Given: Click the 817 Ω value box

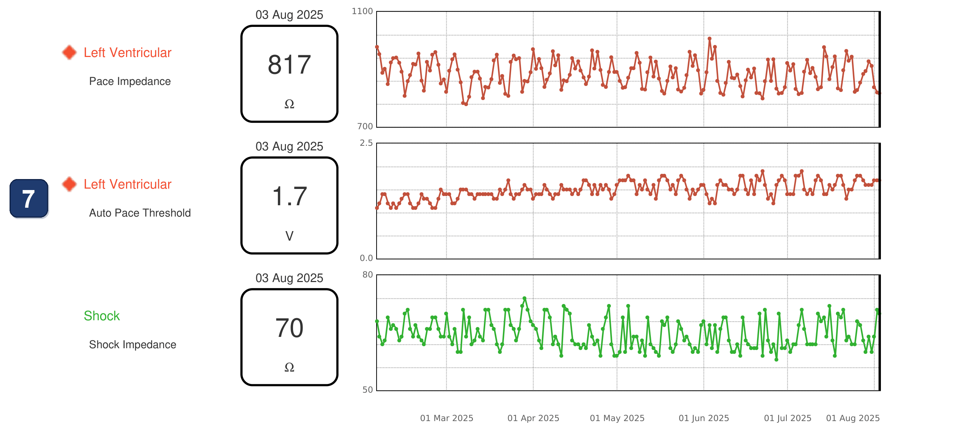Looking at the screenshot, I should pos(289,74).
